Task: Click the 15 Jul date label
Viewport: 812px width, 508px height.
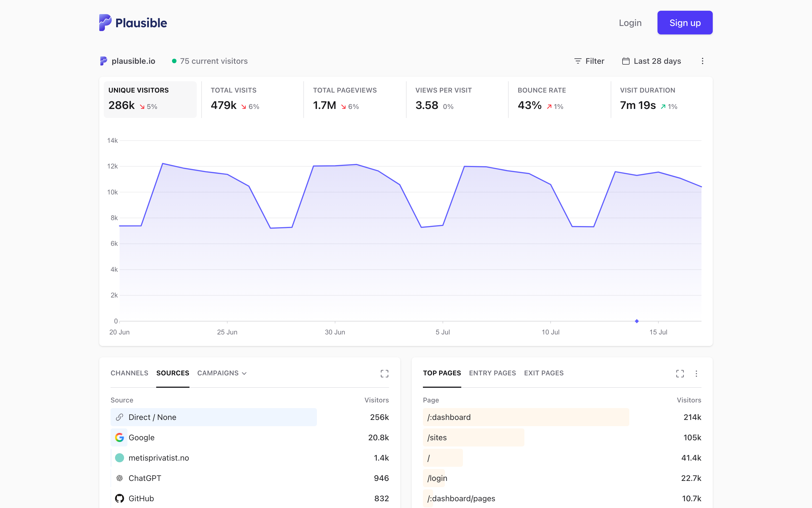Action: [658, 332]
